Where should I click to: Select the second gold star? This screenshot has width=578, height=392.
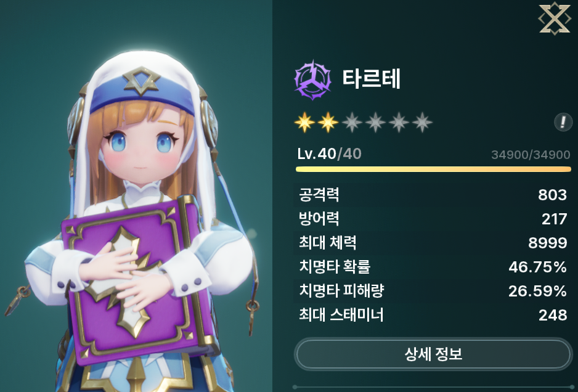point(328,123)
